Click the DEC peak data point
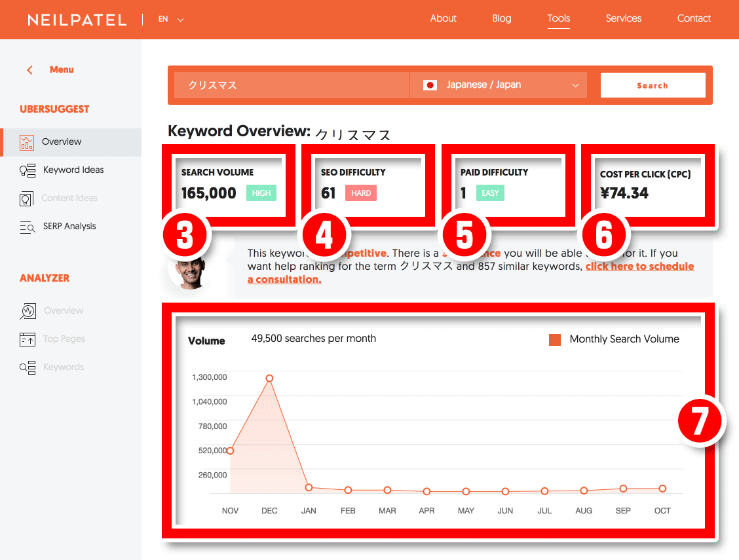This screenshot has width=739, height=560. (269, 378)
